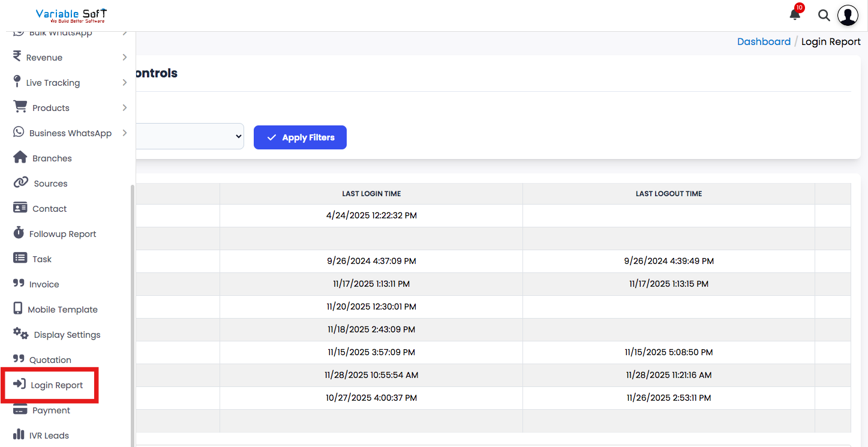Click the Followup Report stopwatch icon

click(19, 233)
